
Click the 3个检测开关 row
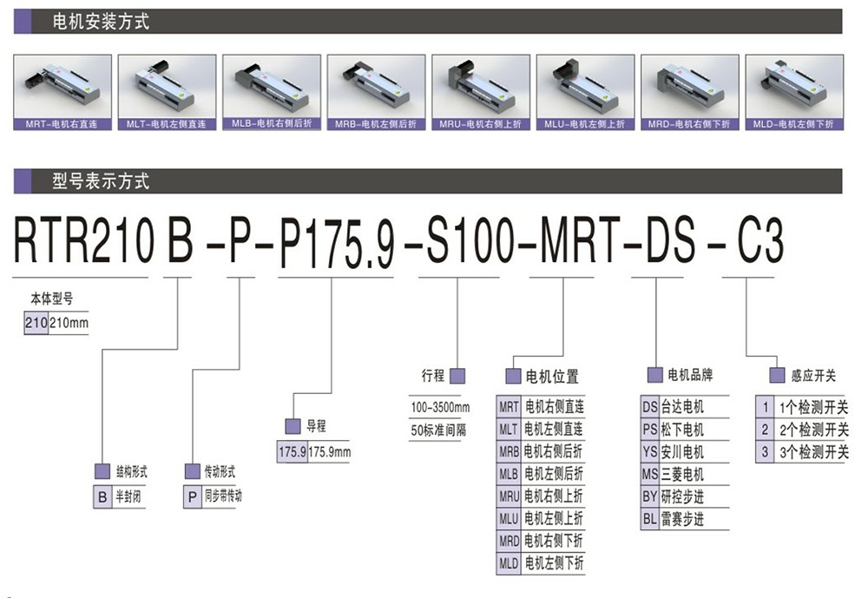click(802, 452)
